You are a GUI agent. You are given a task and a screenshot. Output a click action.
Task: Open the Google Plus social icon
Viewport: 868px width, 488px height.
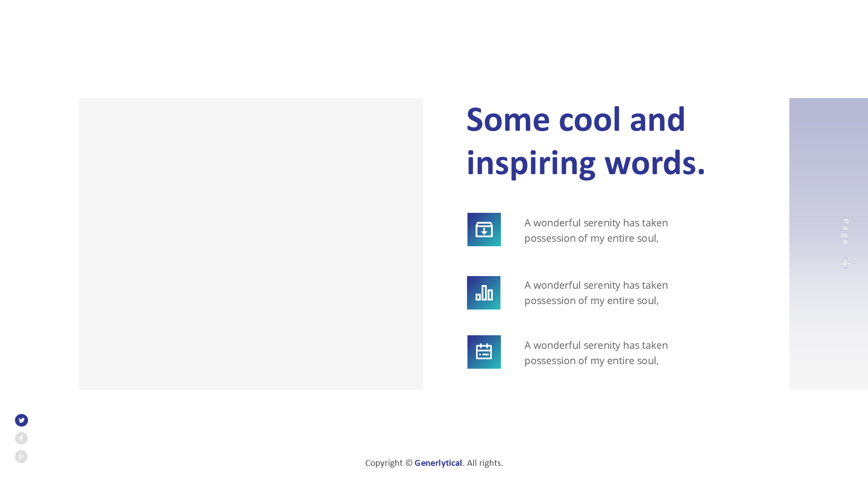21,456
